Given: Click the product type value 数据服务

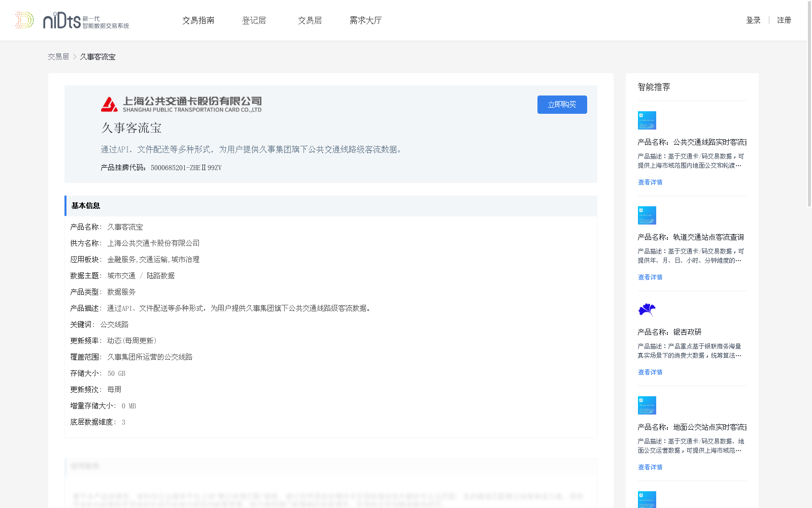Looking at the screenshot, I should [121, 292].
